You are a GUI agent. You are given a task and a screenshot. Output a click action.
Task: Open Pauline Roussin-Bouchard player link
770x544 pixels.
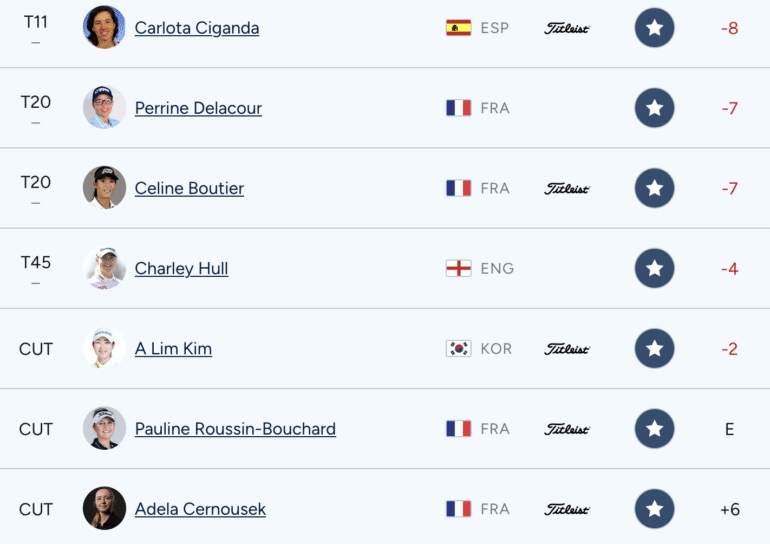coord(235,429)
